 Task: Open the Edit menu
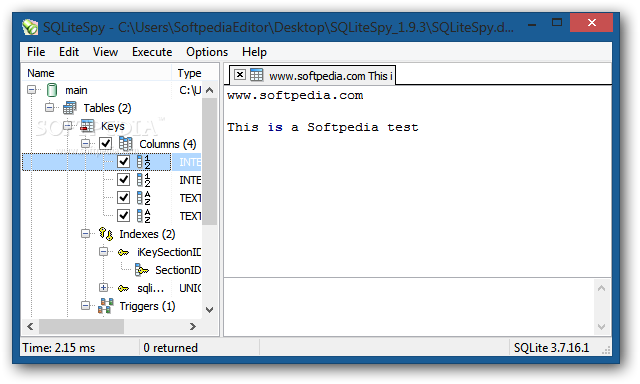tap(69, 52)
